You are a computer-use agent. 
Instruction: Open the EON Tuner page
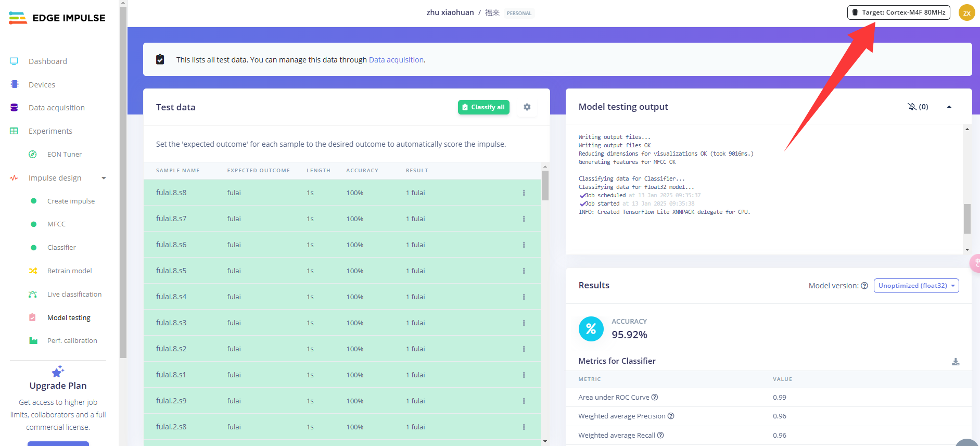64,155
